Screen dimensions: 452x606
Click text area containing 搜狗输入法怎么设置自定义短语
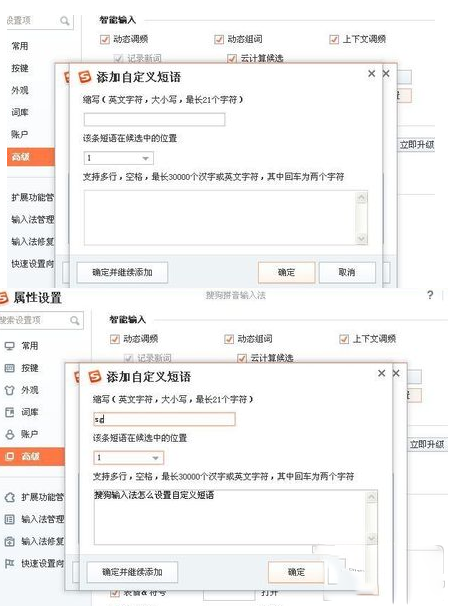coord(236,517)
